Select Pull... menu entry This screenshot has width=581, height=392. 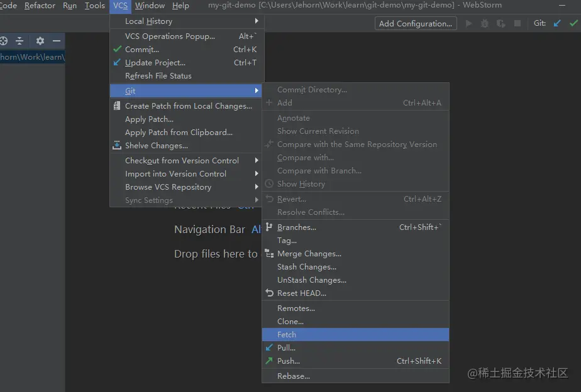(355, 347)
